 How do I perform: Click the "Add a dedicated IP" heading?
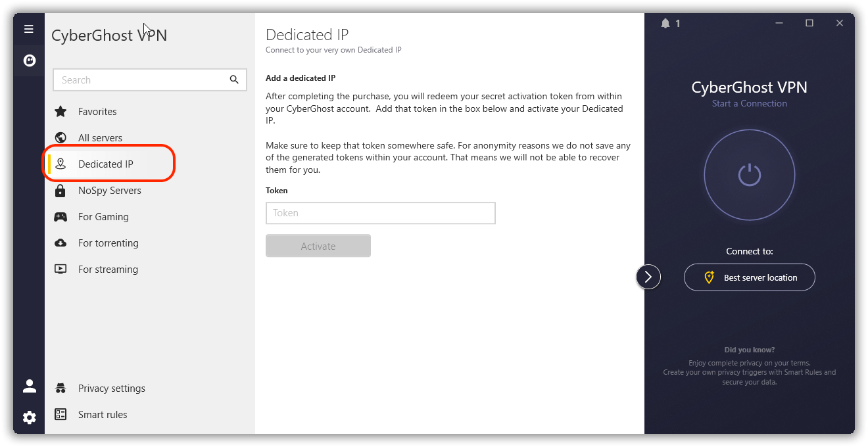pyautogui.click(x=301, y=78)
